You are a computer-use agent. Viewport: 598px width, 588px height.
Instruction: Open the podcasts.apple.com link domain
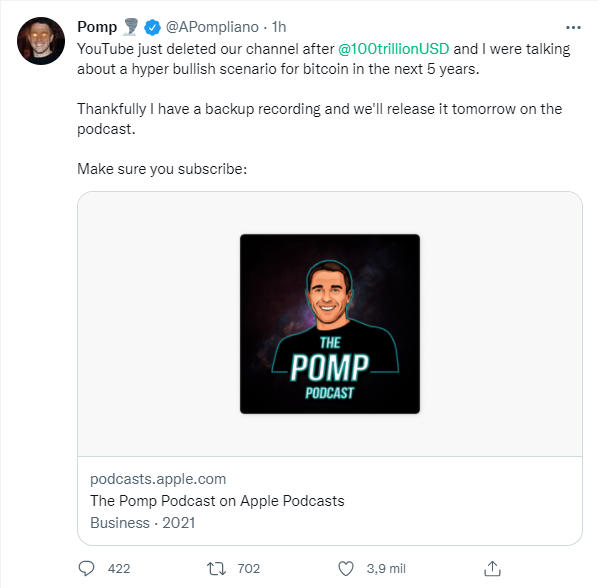[x=158, y=479]
